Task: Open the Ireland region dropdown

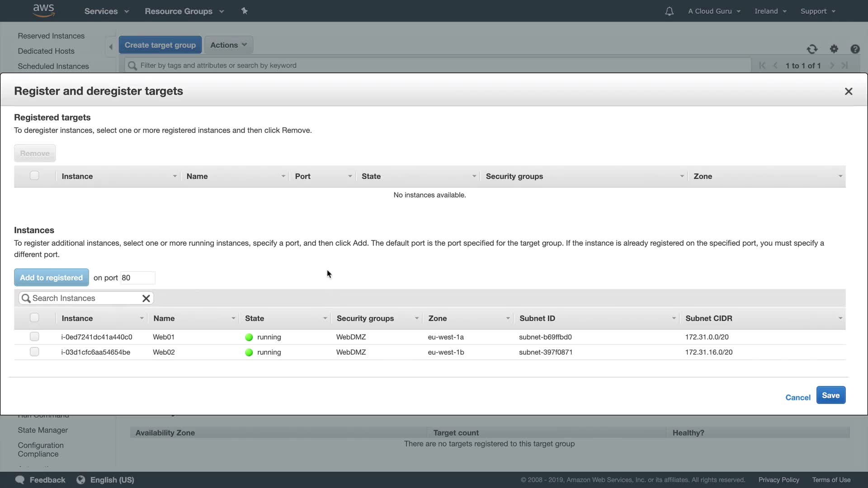Action: 770,11
